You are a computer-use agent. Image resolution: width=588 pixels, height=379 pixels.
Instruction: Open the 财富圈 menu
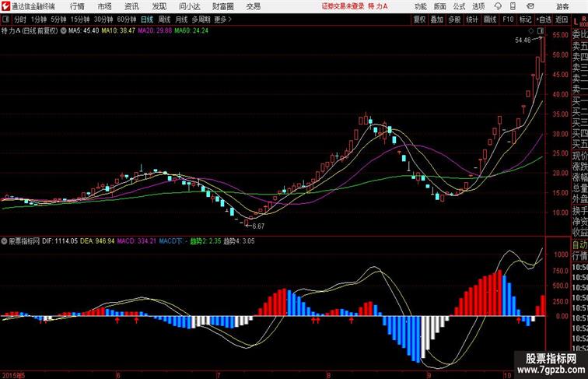coord(222,6)
